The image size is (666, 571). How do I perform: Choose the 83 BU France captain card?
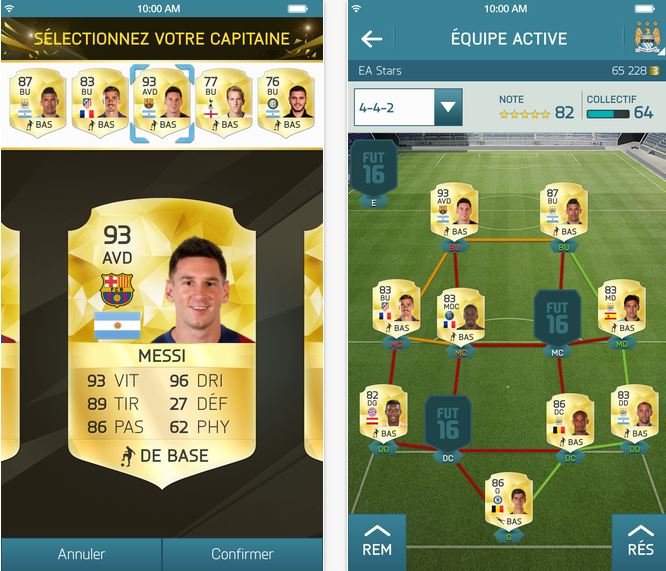pos(100,102)
